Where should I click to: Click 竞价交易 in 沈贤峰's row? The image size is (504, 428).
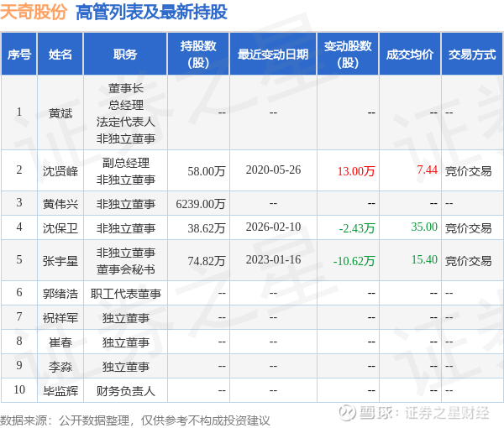[x=469, y=171]
